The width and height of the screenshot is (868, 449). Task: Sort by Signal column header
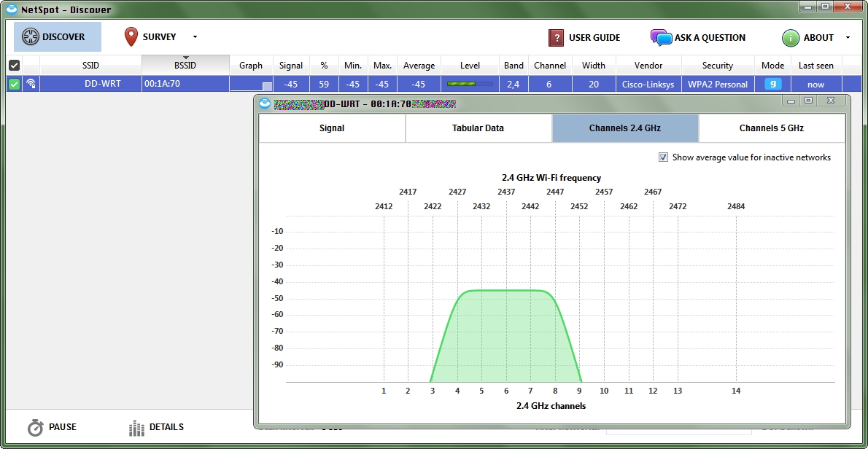[x=291, y=66]
